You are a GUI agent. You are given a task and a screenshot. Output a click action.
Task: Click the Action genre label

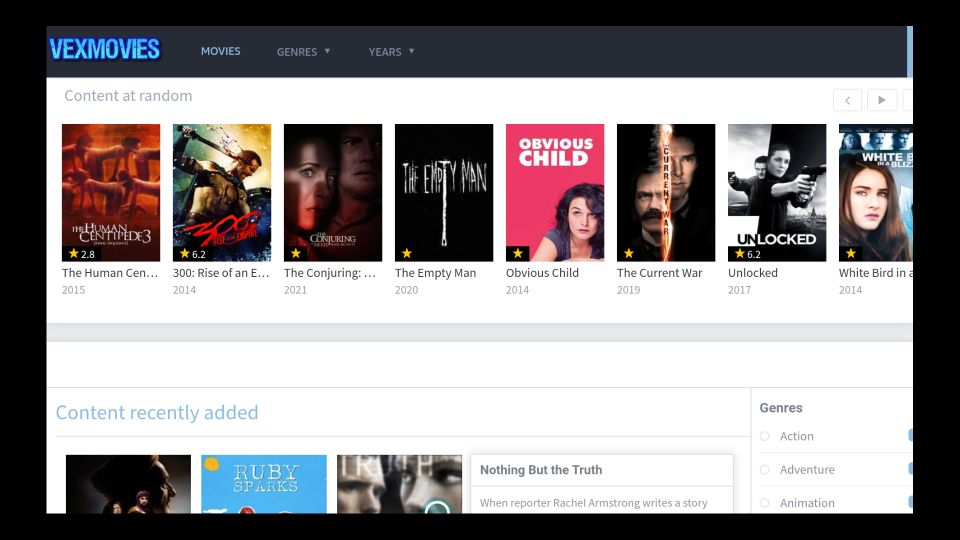(797, 437)
